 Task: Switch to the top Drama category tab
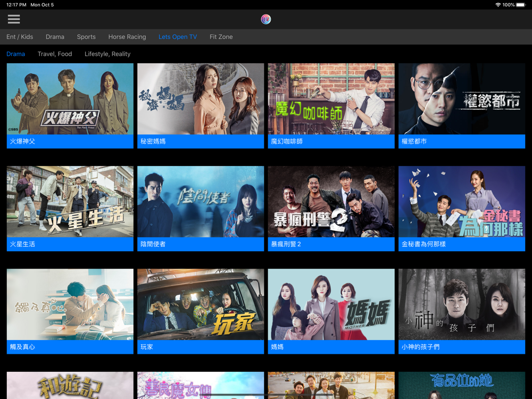tap(55, 37)
